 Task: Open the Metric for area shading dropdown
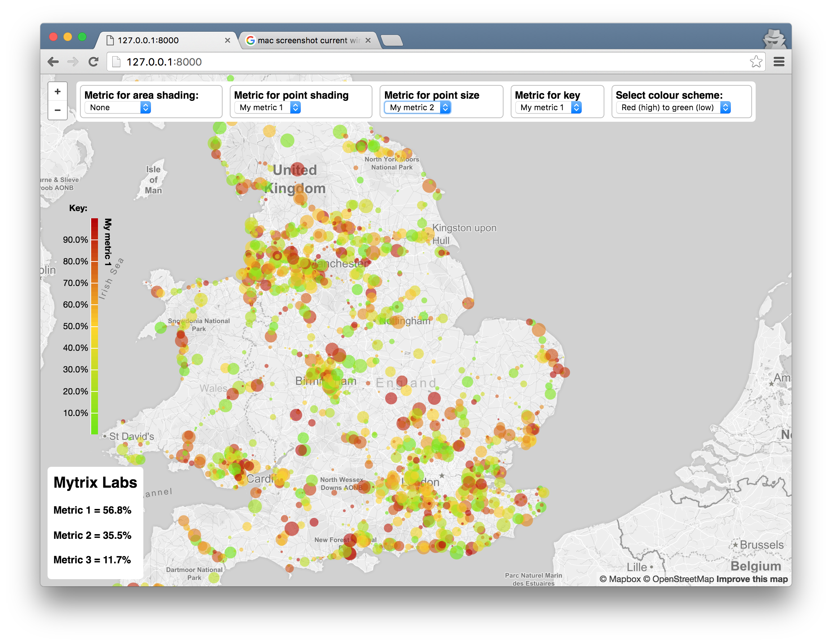tap(117, 107)
